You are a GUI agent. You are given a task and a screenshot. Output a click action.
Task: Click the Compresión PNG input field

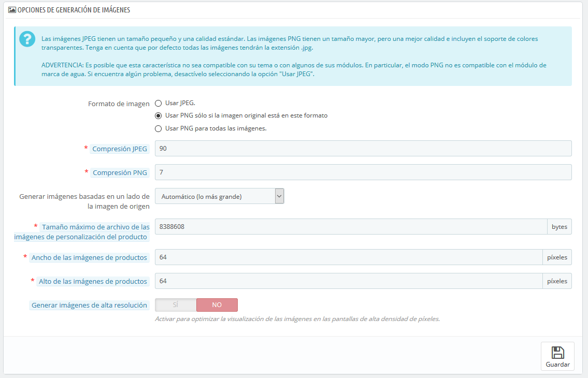coord(363,172)
